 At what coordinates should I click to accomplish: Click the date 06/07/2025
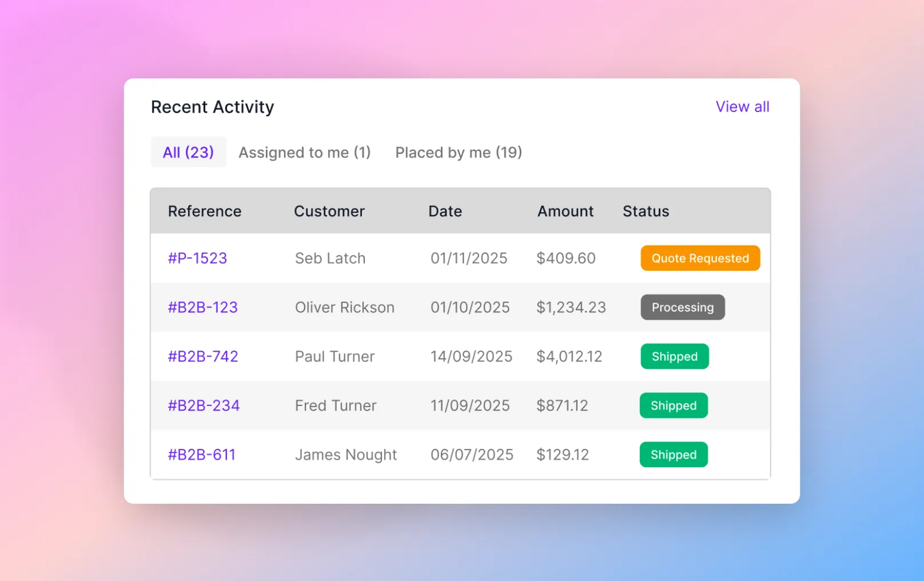[472, 455]
